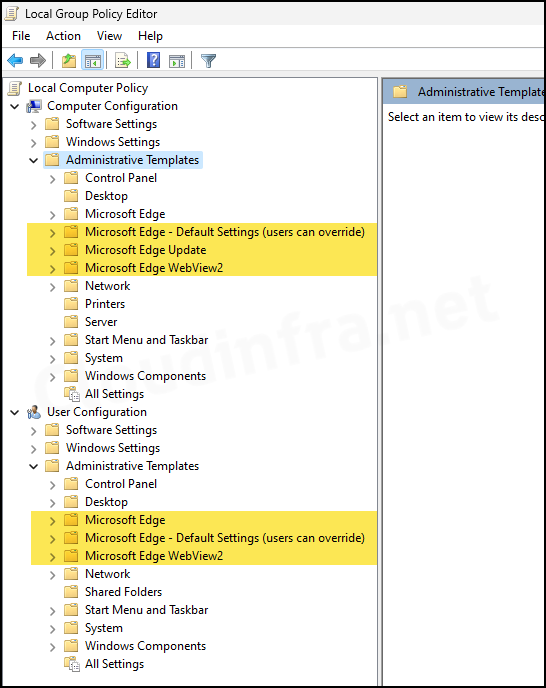Image resolution: width=546 pixels, height=688 pixels.
Task: Select Control Panel under User Configuration
Action: point(121,484)
